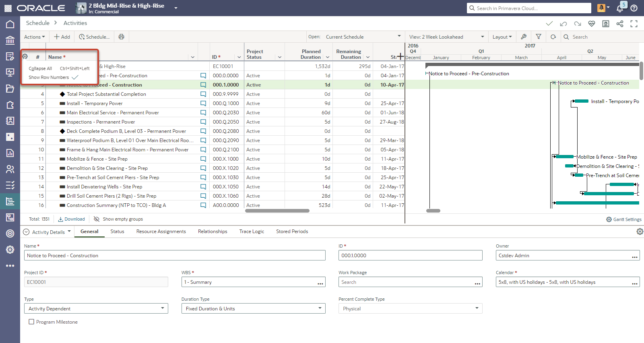Click the Schedule breadcrumb link

pos(38,23)
